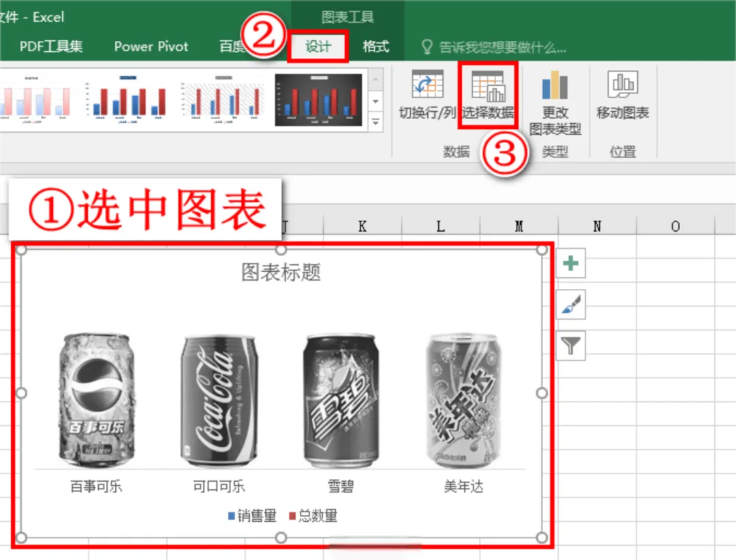The height and width of the screenshot is (560, 736).
Task: Select the Mirinda (美年达) can picture column
Action: [464, 401]
